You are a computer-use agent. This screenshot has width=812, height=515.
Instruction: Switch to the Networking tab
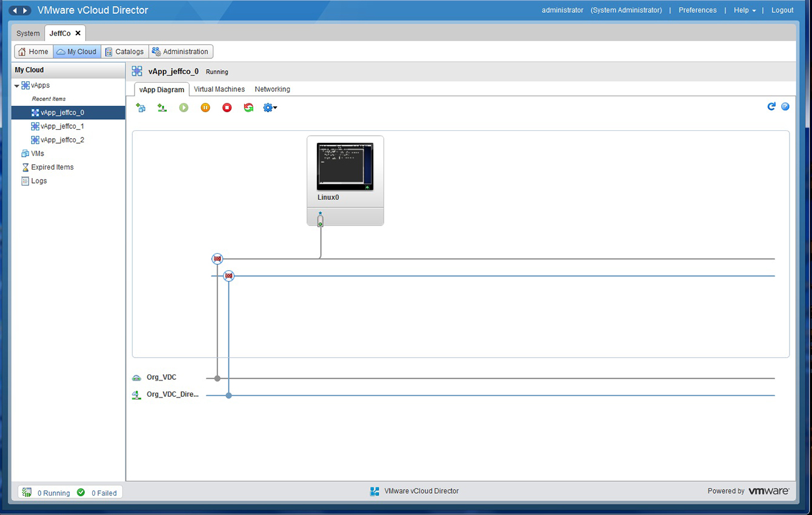click(272, 89)
